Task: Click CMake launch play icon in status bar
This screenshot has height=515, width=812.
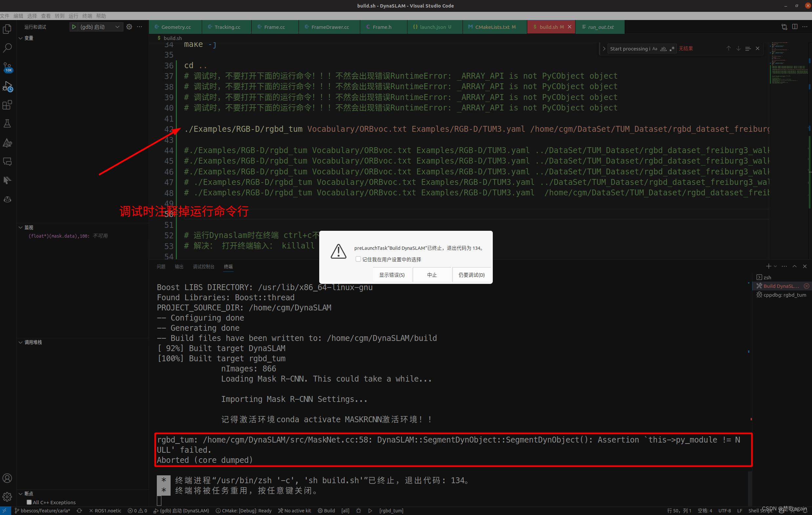Action: (x=370, y=511)
